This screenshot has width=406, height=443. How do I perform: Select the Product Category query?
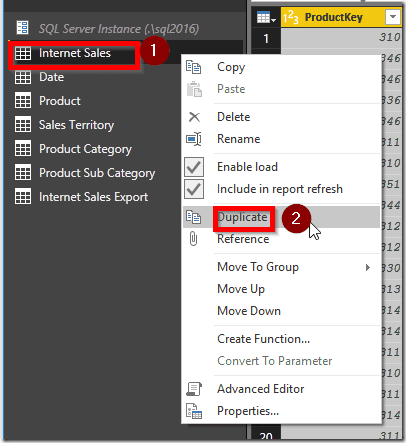pos(85,149)
